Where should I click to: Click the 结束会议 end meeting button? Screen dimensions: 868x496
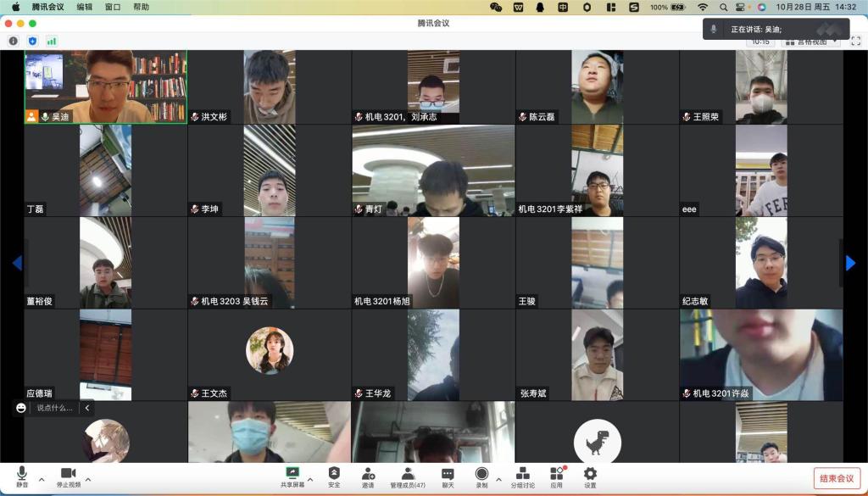click(x=837, y=478)
